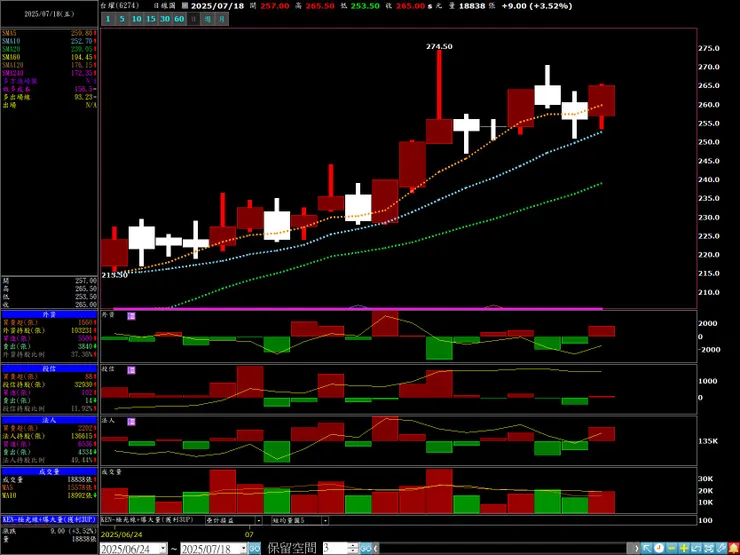Select the 成交量 panel header
The height and width of the screenshot is (555, 740).
49,471
